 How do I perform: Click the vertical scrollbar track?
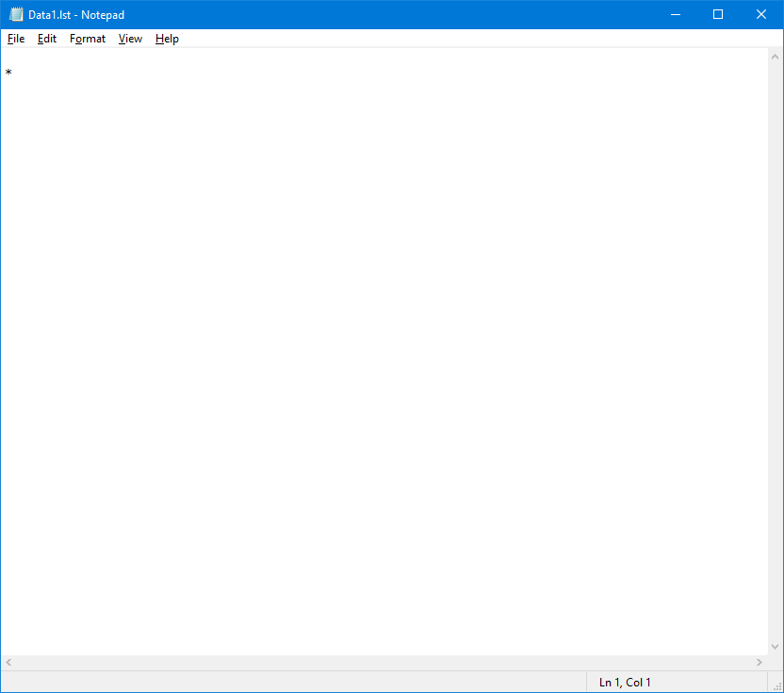point(776,349)
